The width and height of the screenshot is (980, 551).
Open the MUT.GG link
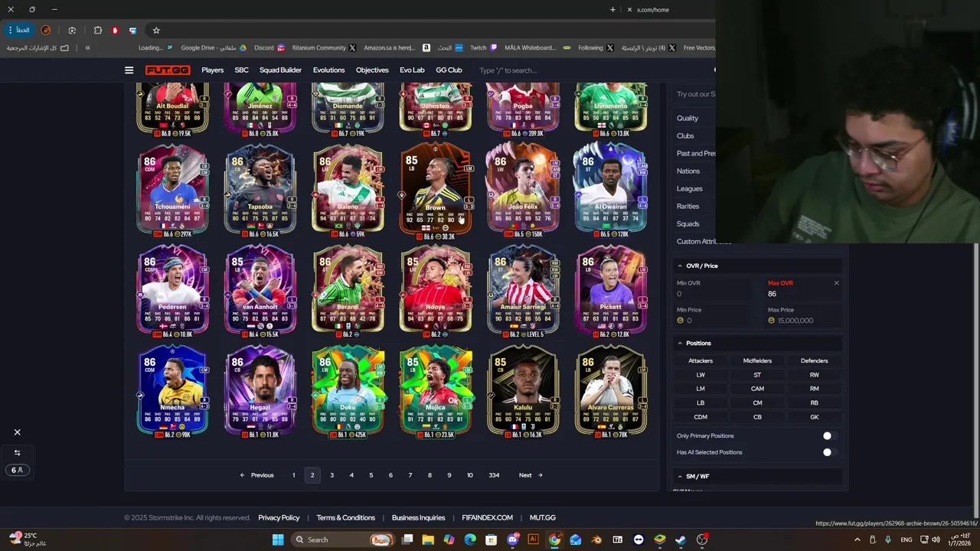(x=542, y=518)
